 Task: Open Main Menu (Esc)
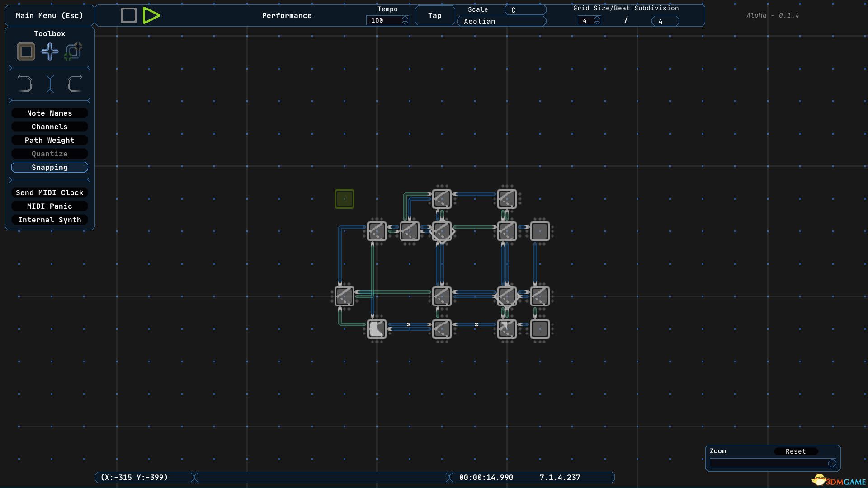[49, 15]
